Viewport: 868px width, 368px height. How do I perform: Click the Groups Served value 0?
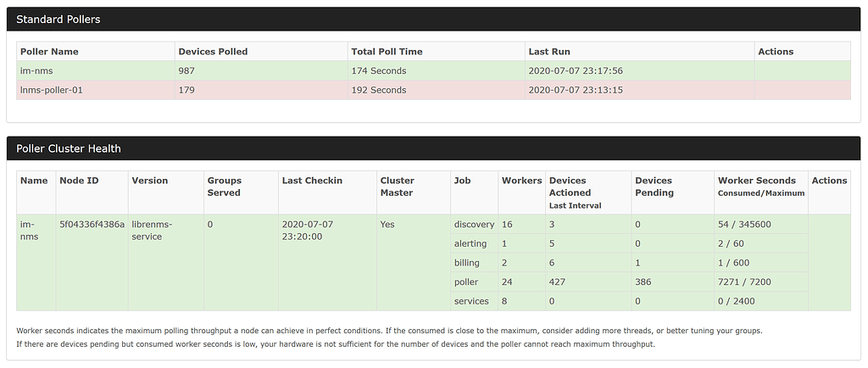[x=210, y=225]
